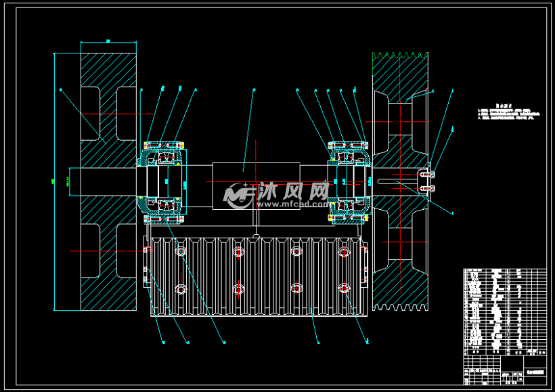
Task: Select the top-left bolt hole on jaw plate
Action: [x=180, y=252]
